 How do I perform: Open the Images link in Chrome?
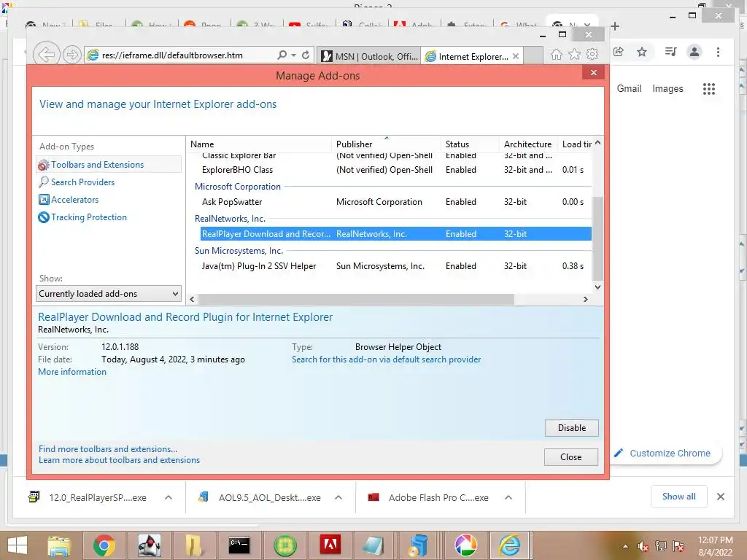[x=667, y=88]
